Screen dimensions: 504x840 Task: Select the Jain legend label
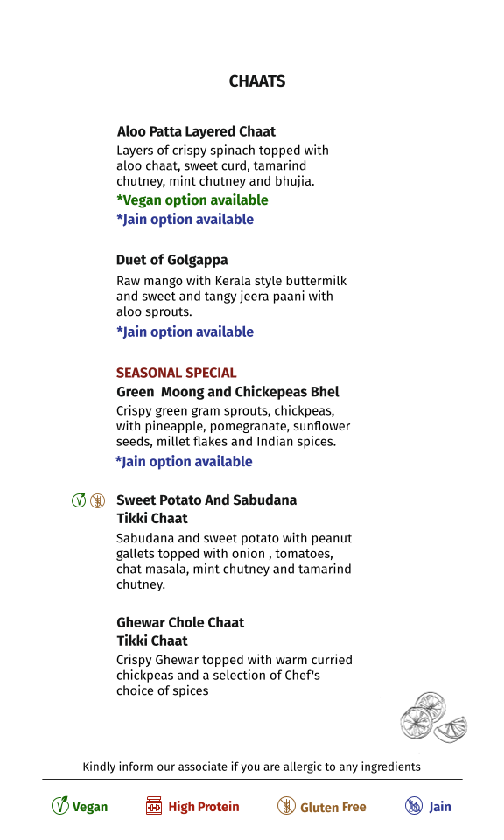[x=440, y=807]
